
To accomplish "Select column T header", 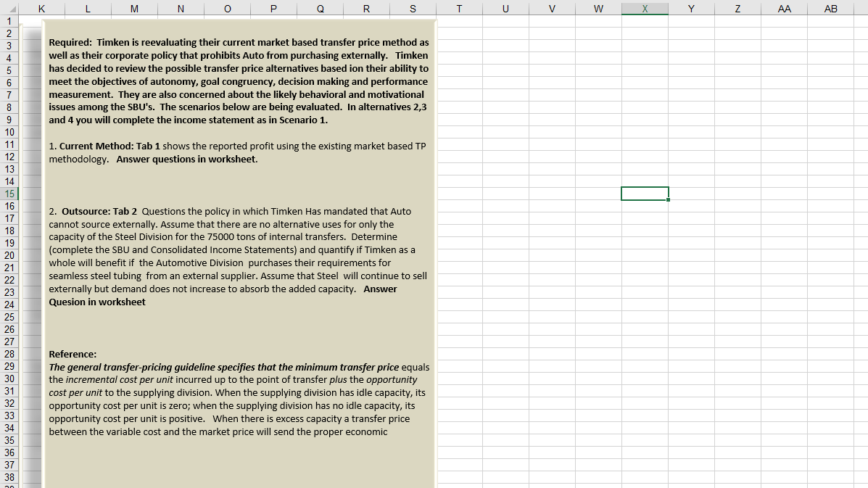I will tap(459, 9).
